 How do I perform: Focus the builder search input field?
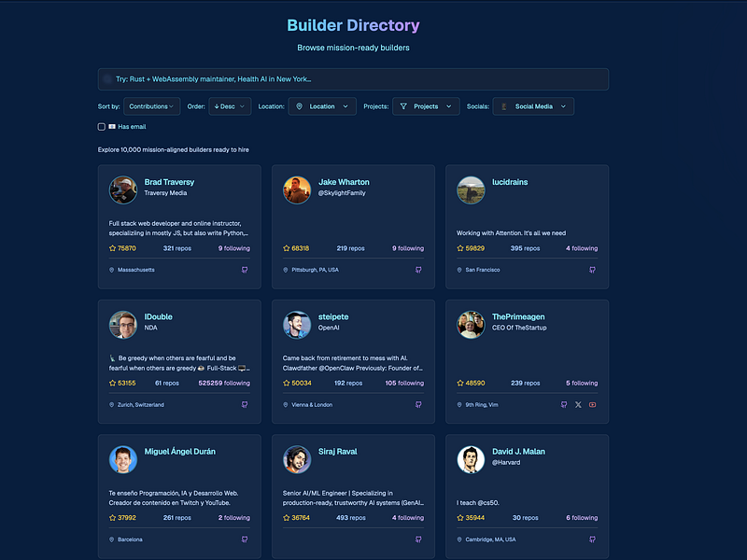(x=353, y=79)
